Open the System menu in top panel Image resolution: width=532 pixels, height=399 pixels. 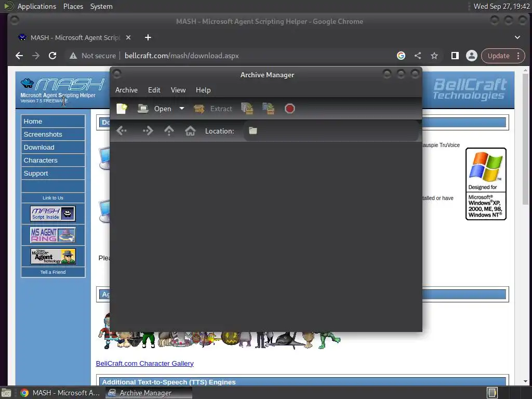click(x=101, y=6)
